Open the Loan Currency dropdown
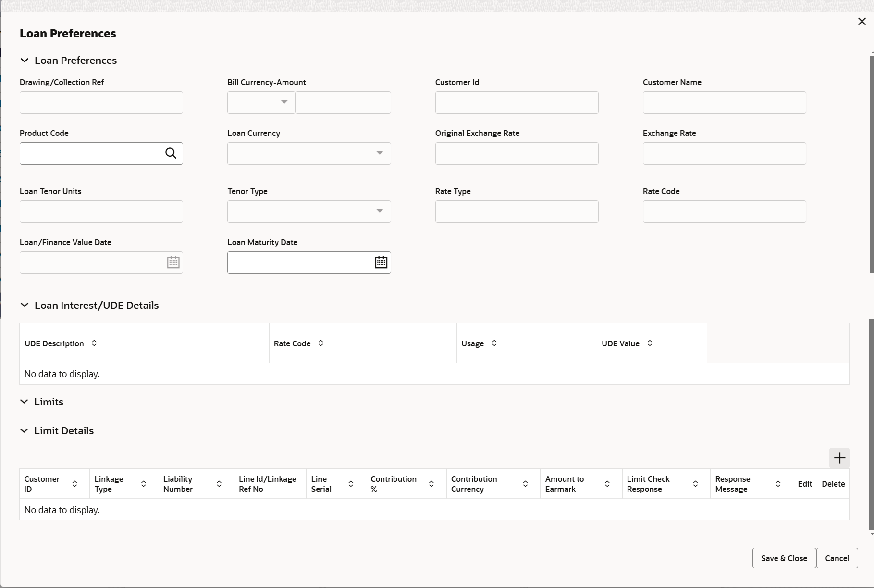Viewport: 874px width, 588px height. click(x=380, y=153)
